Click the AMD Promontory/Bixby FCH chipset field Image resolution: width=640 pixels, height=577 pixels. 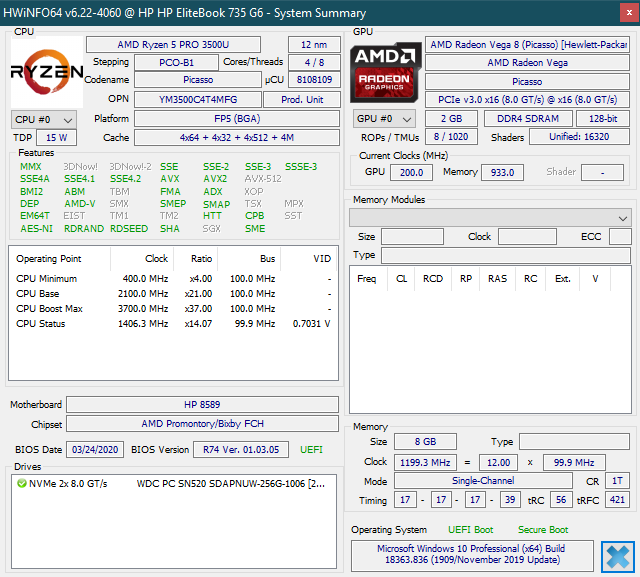[202, 424]
